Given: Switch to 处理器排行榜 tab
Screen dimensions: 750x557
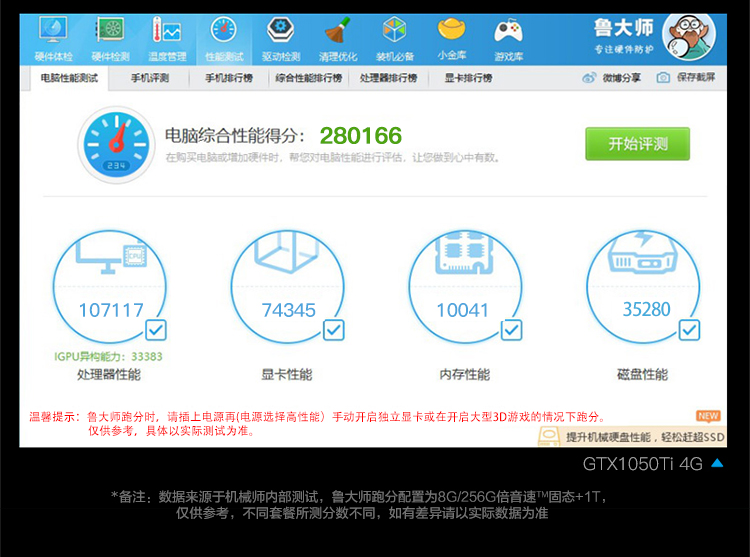Looking at the screenshot, I should pos(388,78).
